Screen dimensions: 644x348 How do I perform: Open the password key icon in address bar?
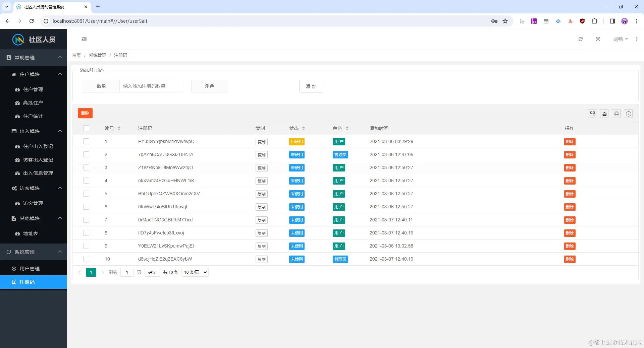click(494, 21)
